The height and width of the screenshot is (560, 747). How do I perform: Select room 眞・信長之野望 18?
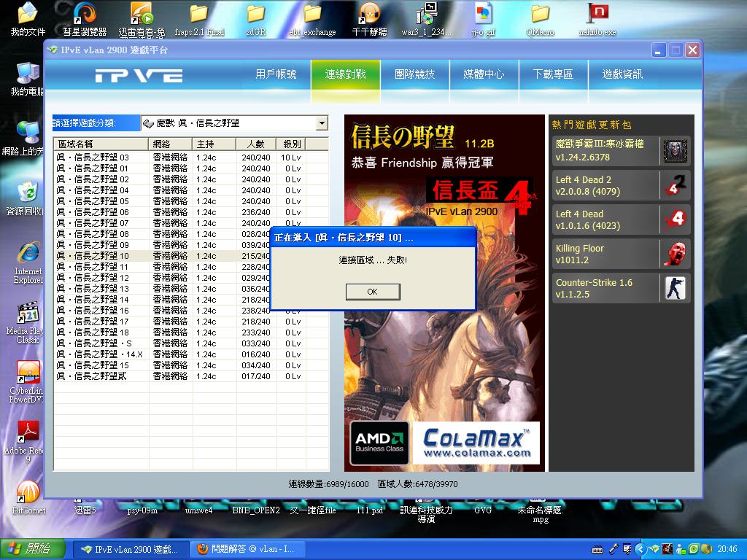(x=191, y=332)
